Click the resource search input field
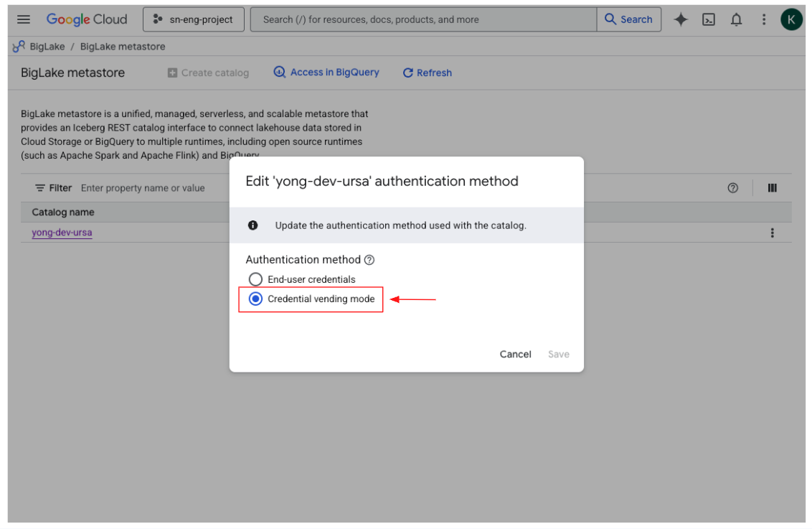 [423, 19]
